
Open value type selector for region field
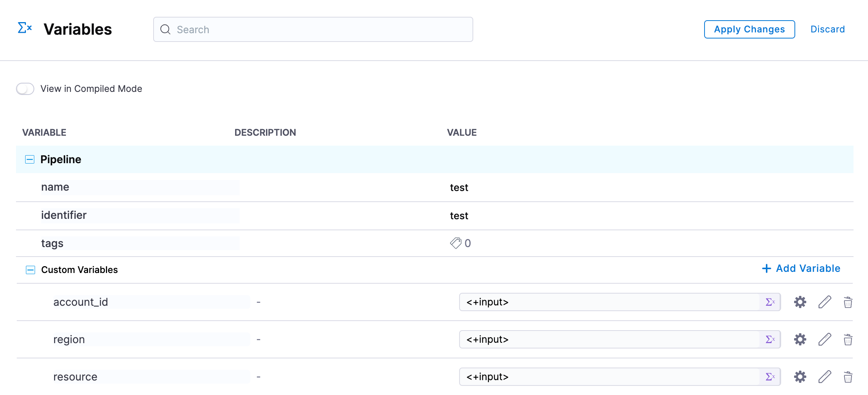[x=770, y=339]
